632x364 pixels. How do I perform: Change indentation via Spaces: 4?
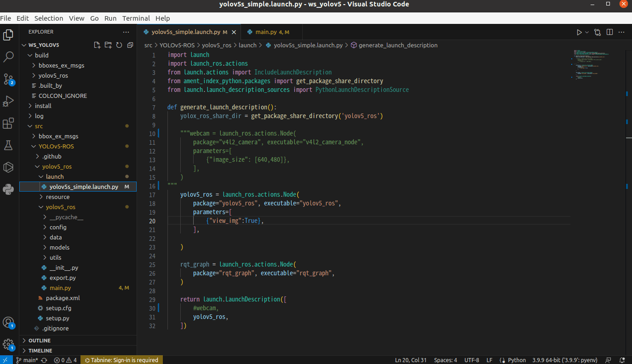click(446, 360)
